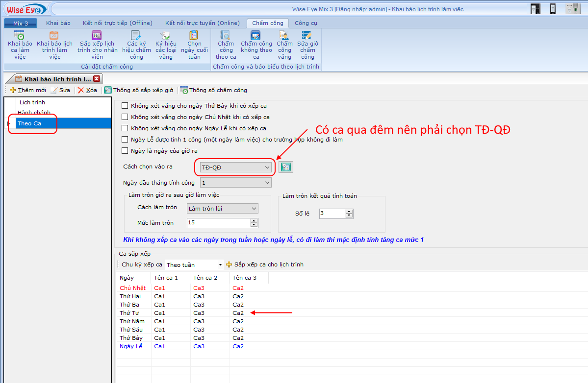Open Chọn ngày cuối tuần icon
Image resolution: width=588 pixels, height=383 pixels.
(x=194, y=36)
